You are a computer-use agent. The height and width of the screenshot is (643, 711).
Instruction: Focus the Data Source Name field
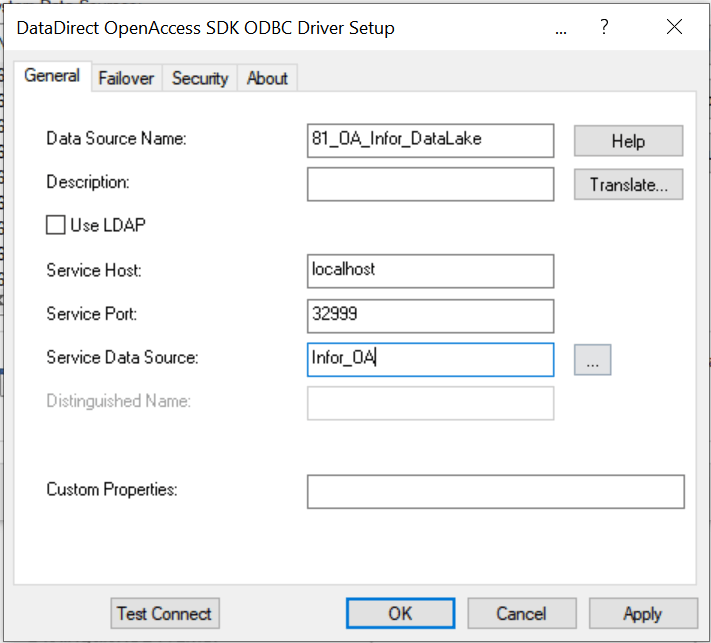[430, 141]
